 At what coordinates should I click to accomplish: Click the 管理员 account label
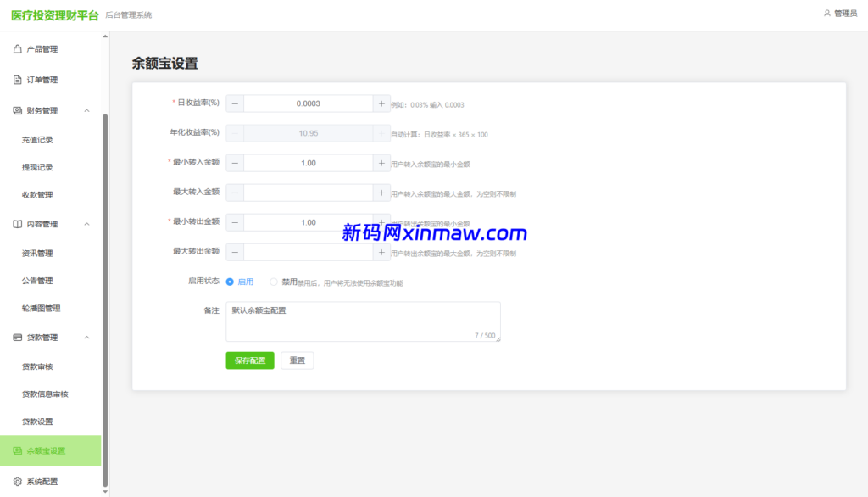[845, 14]
